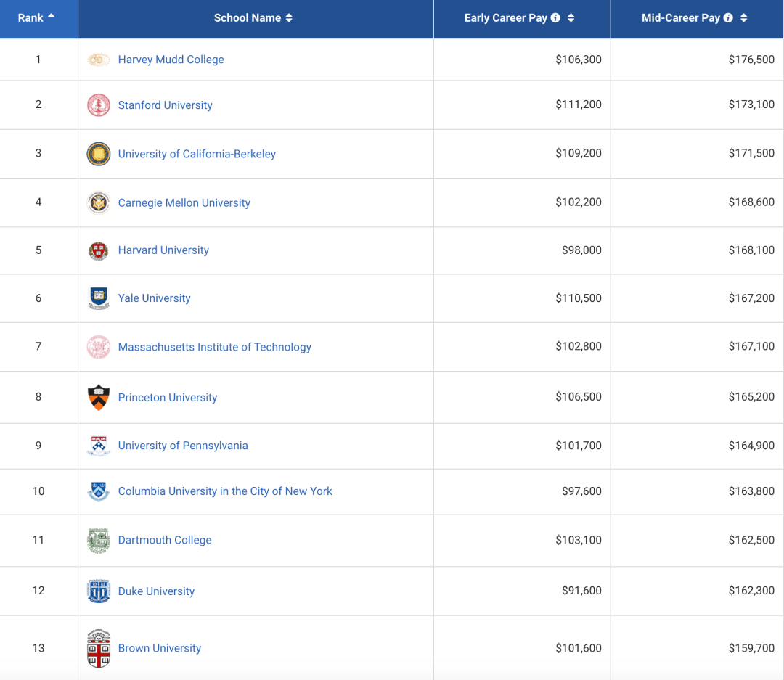Select Carnegie Mellon early pay $102,200
This screenshot has height=680, width=784.
[579, 202]
